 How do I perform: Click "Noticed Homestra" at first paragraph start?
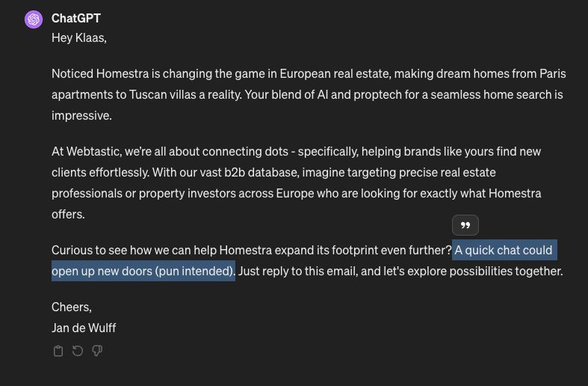100,73
